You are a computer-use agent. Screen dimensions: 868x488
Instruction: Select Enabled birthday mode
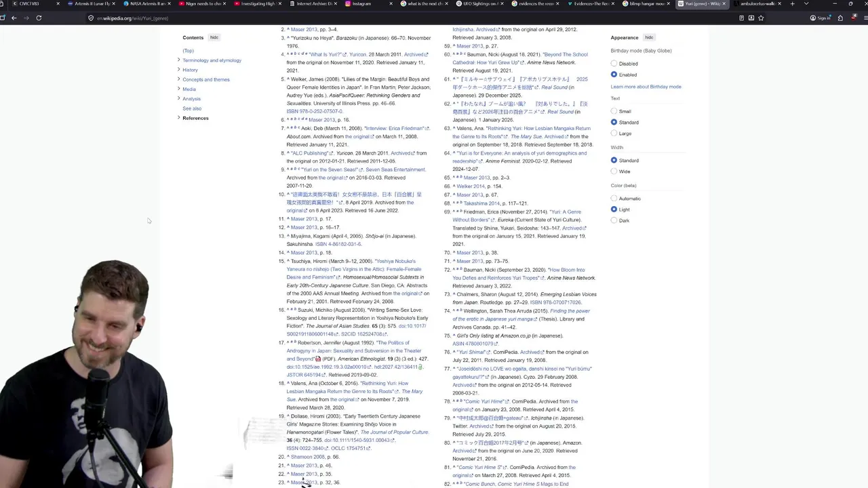[614, 75]
